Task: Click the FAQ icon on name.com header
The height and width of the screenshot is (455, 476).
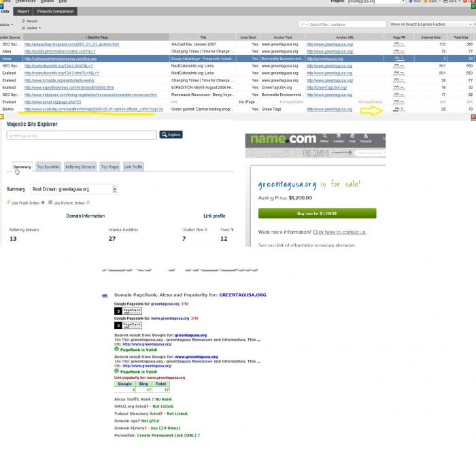Action: point(352,135)
